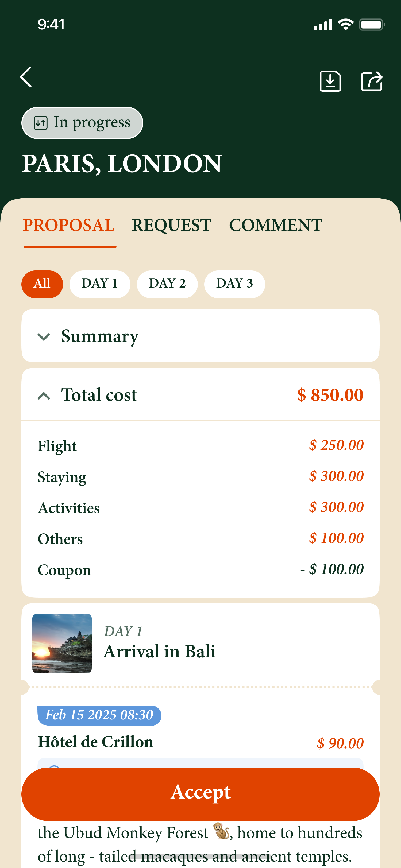Image resolution: width=401 pixels, height=868 pixels.
Task: Tap the In progress status badge
Action: tap(82, 123)
